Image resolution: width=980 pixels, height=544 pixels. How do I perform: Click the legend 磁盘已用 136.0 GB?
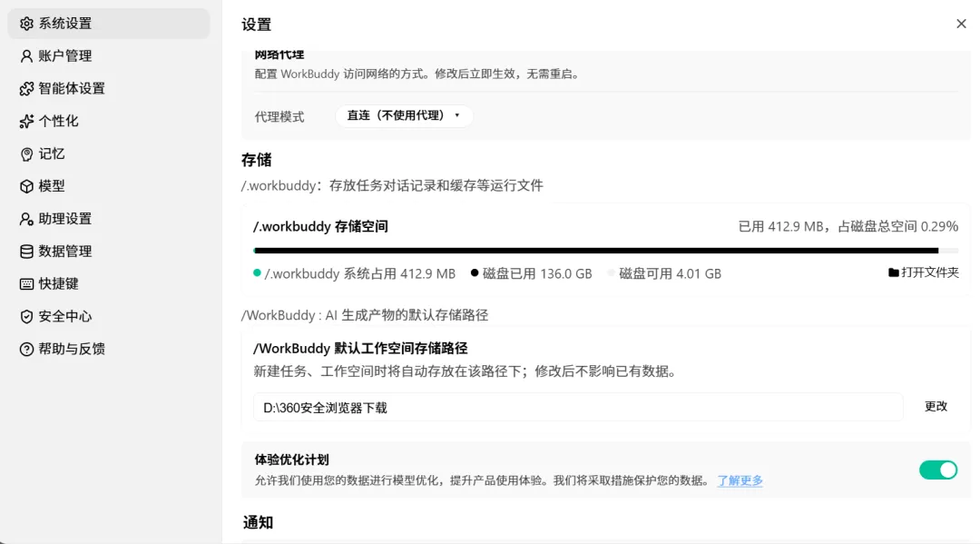531,274
